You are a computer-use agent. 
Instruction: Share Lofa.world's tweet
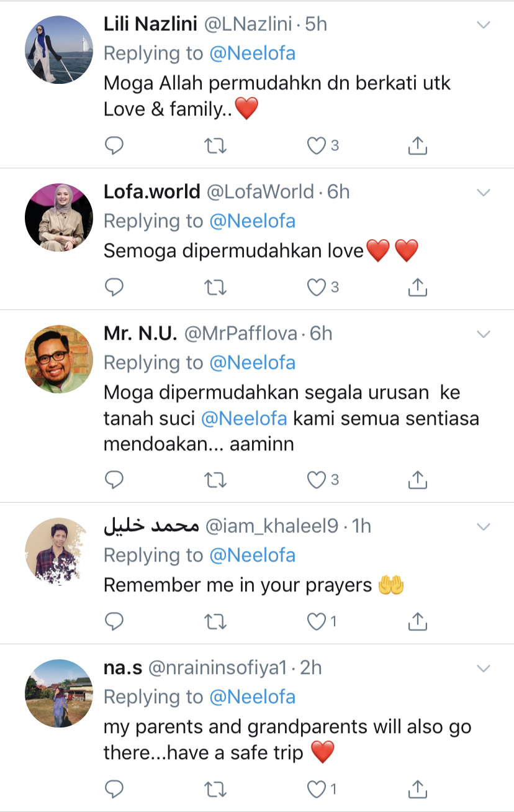[418, 287]
